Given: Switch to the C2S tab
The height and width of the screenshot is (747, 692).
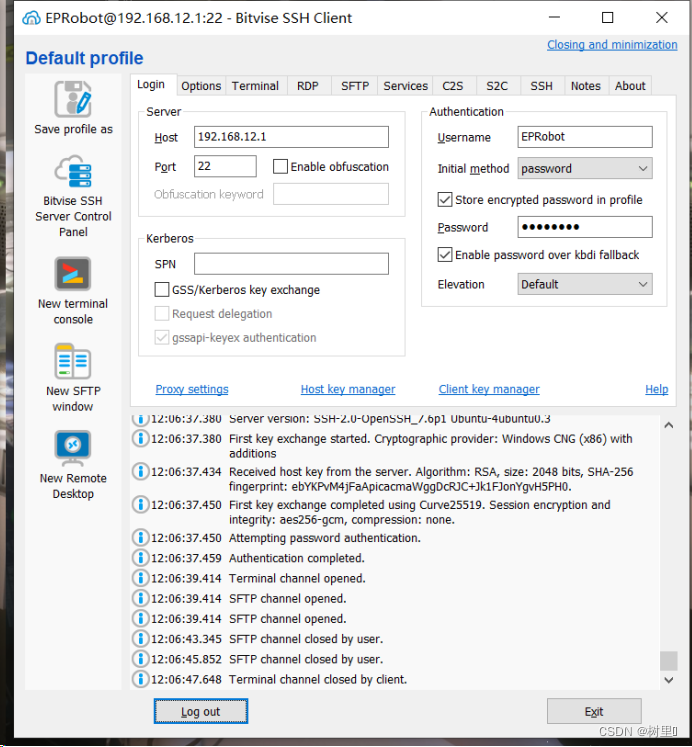Looking at the screenshot, I should [452, 86].
